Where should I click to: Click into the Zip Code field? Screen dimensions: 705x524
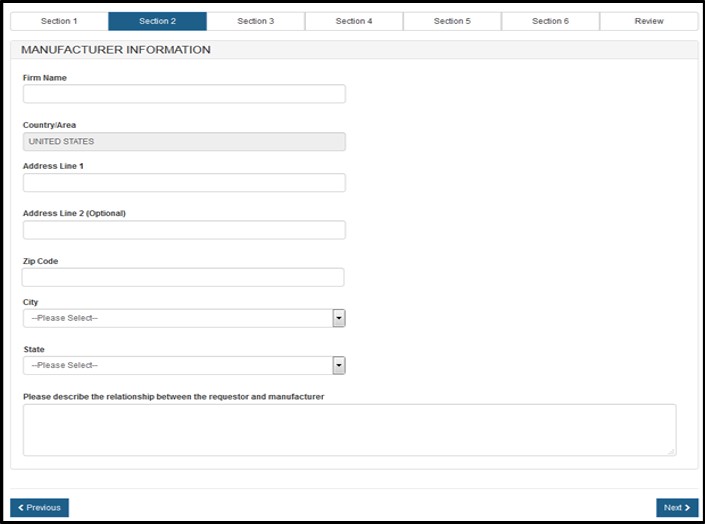point(183,277)
